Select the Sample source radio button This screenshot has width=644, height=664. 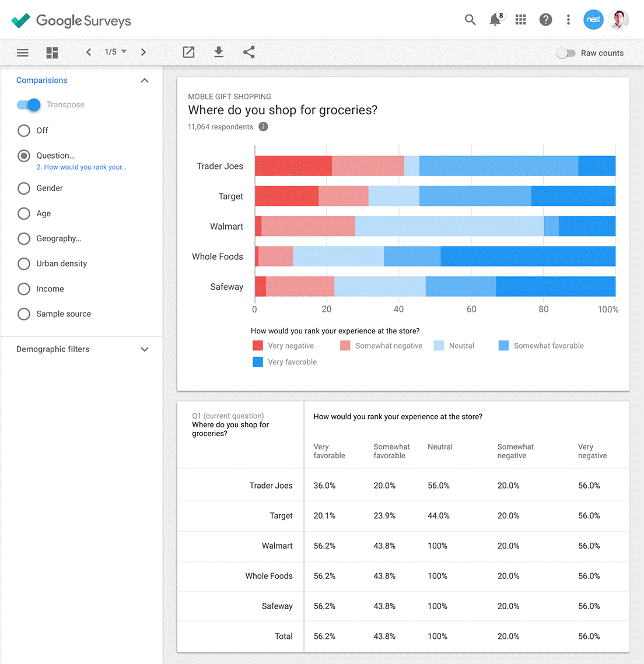[x=24, y=314]
